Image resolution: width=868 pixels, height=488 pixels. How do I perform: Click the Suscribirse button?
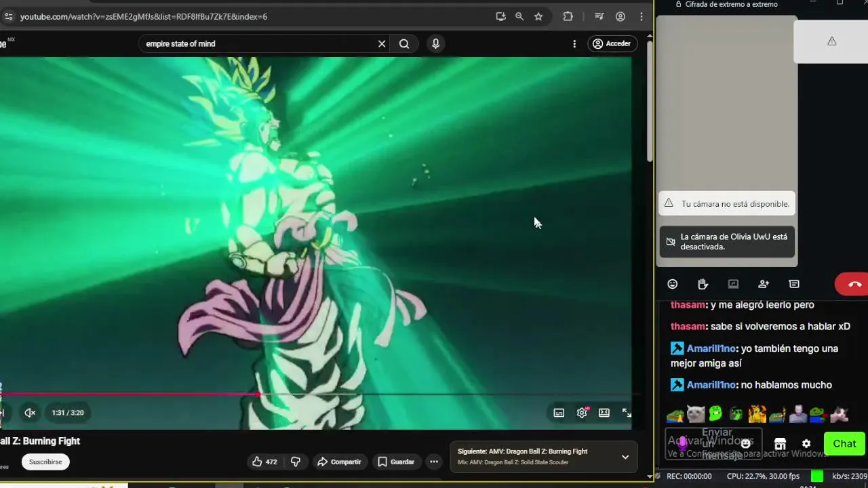click(45, 462)
